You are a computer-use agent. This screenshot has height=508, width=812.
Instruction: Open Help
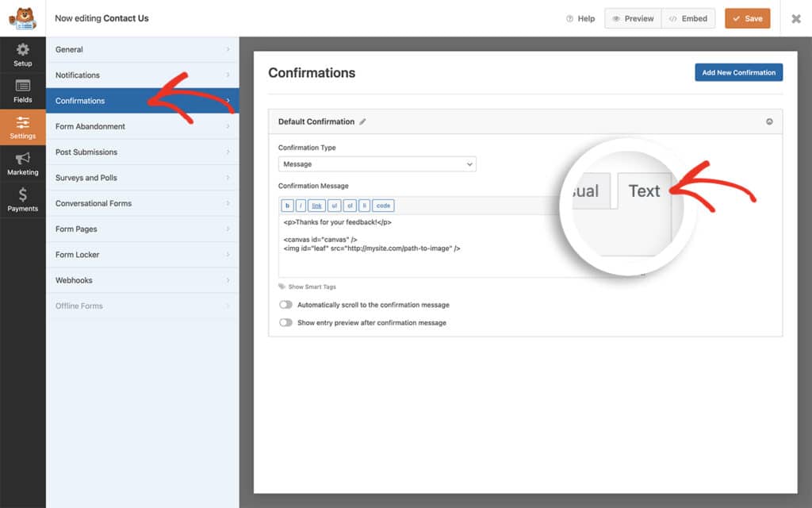point(580,19)
